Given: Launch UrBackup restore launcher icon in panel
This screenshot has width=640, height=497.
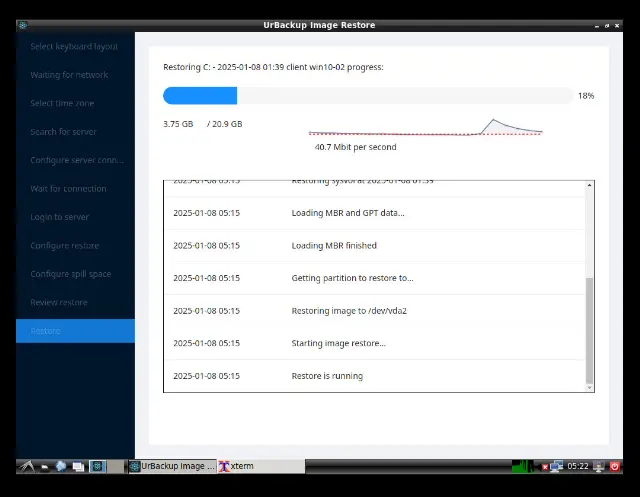Looking at the screenshot, I should coord(98,466).
